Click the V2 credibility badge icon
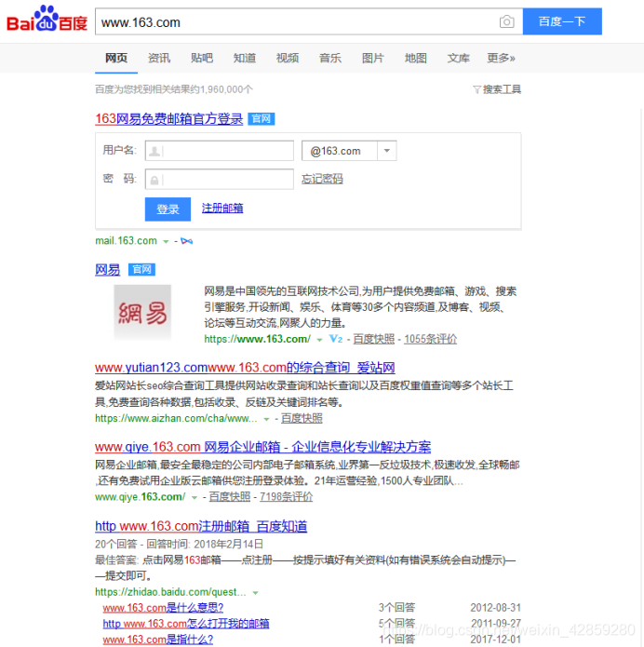This screenshot has height=647, width=644. (x=335, y=339)
